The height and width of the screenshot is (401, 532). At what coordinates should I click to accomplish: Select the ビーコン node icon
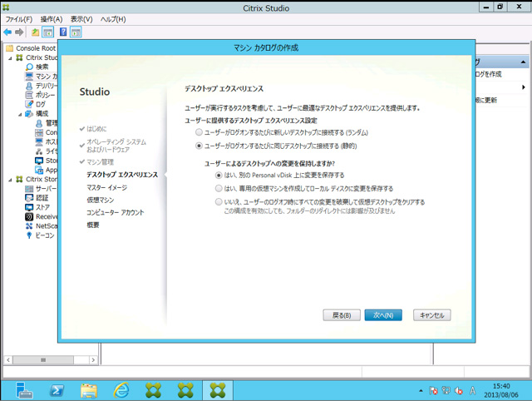point(30,235)
